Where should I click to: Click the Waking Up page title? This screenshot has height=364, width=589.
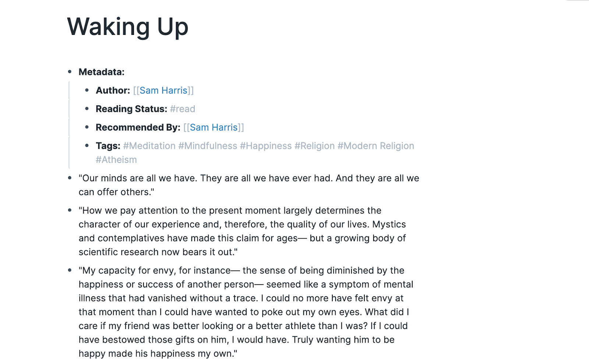[x=128, y=27]
